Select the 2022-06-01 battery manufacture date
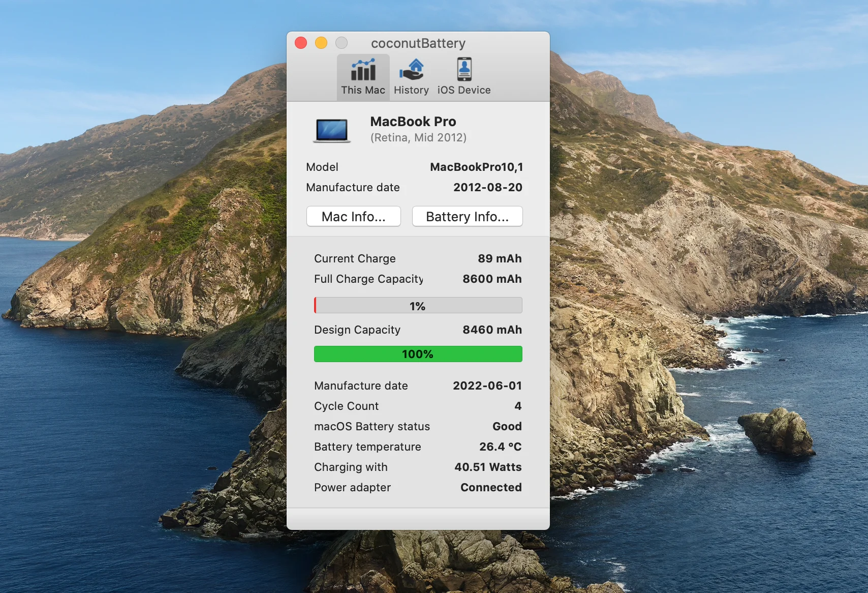The height and width of the screenshot is (593, 868). [x=487, y=386]
